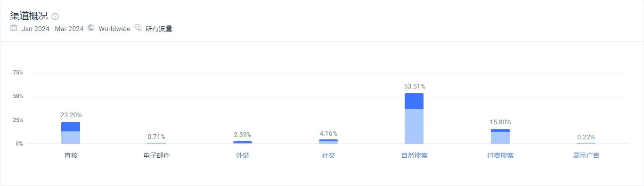Image resolution: width=644 pixels, height=186 pixels.
Task: Click the globe icon next to Worldwide
Action: pyautogui.click(x=91, y=28)
